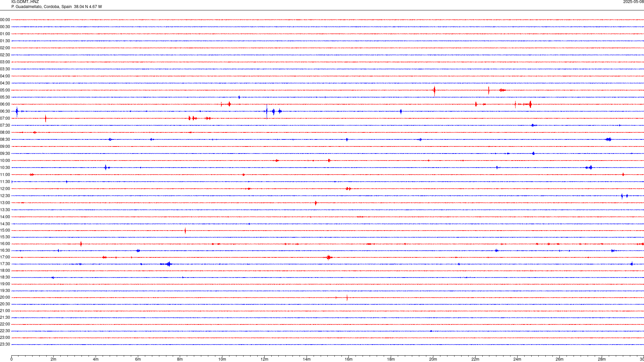The height and width of the screenshot is (362, 644).
Task: Click the 08:00 time row label
Action: [5, 132]
